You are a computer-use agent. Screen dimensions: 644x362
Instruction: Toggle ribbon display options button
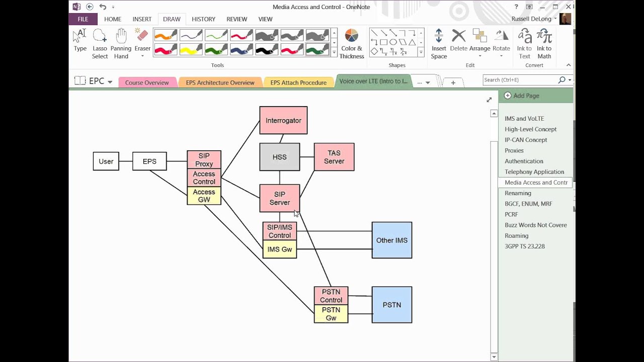[529, 7]
